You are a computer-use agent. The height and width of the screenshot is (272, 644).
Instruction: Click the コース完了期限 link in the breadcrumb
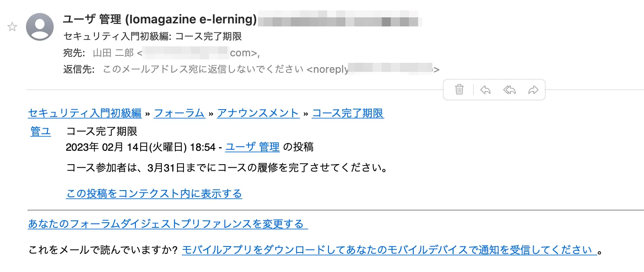coord(348,113)
